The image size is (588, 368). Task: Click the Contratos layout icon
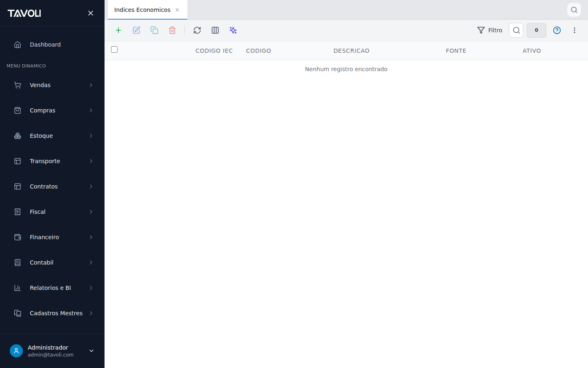18,186
